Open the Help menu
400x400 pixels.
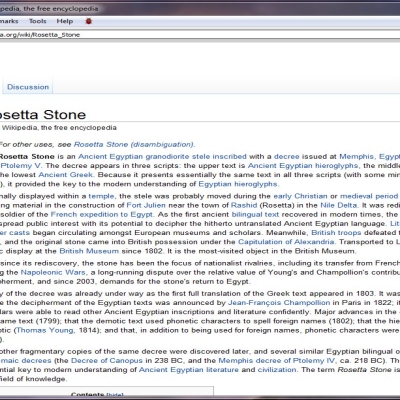tap(65, 21)
